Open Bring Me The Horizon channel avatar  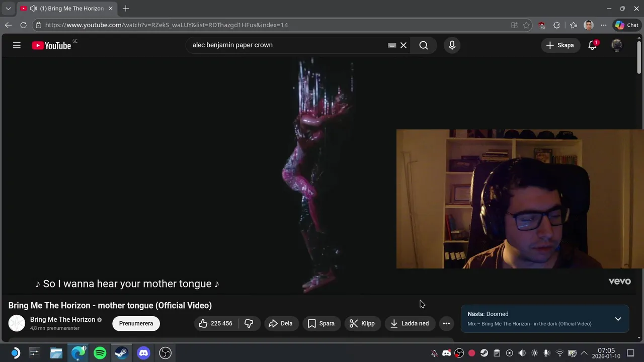click(x=17, y=323)
